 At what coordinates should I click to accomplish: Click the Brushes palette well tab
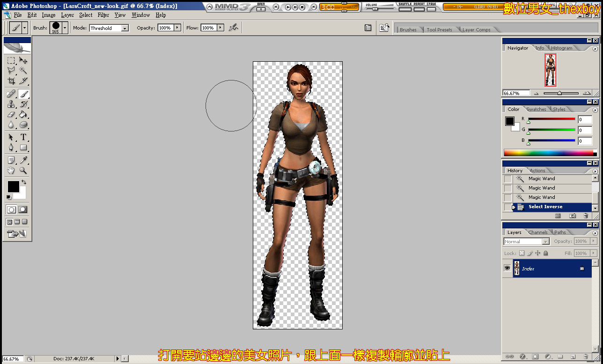[x=408, y=30]
